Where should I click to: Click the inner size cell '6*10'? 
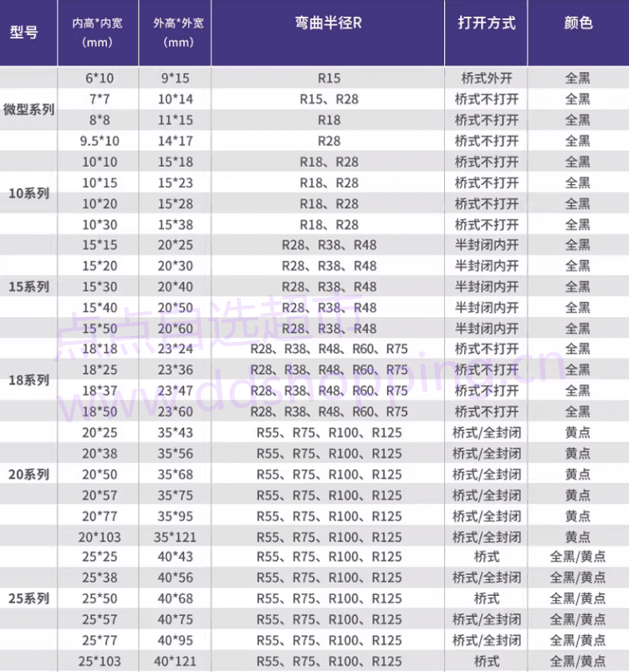[x=100, y=78]
